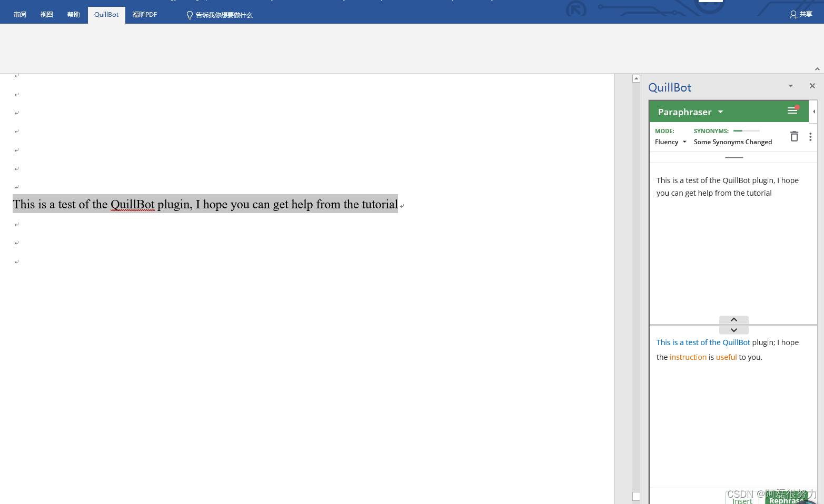Click the document scrollbar up arrow
The image size is (824, 504).
coord(636,78)
